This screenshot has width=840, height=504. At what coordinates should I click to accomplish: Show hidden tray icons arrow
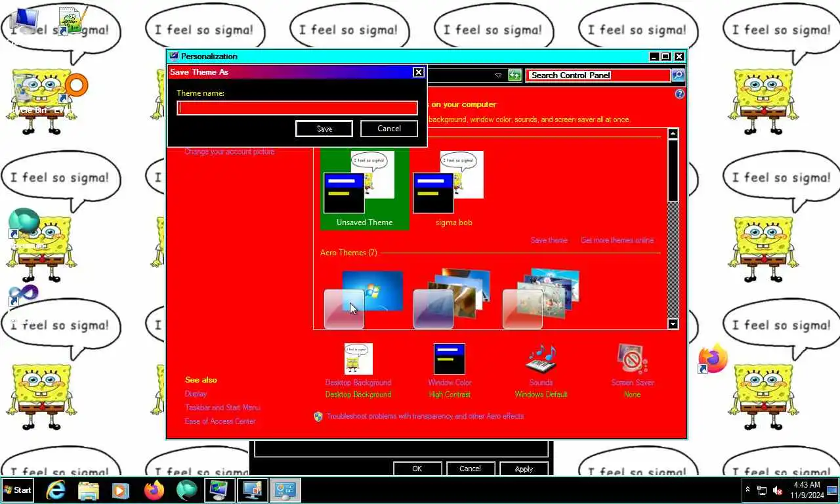[747, 490]
